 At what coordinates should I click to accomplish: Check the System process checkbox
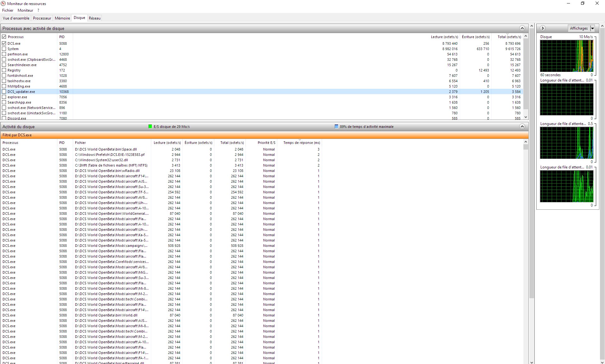[x=4, y=49]
